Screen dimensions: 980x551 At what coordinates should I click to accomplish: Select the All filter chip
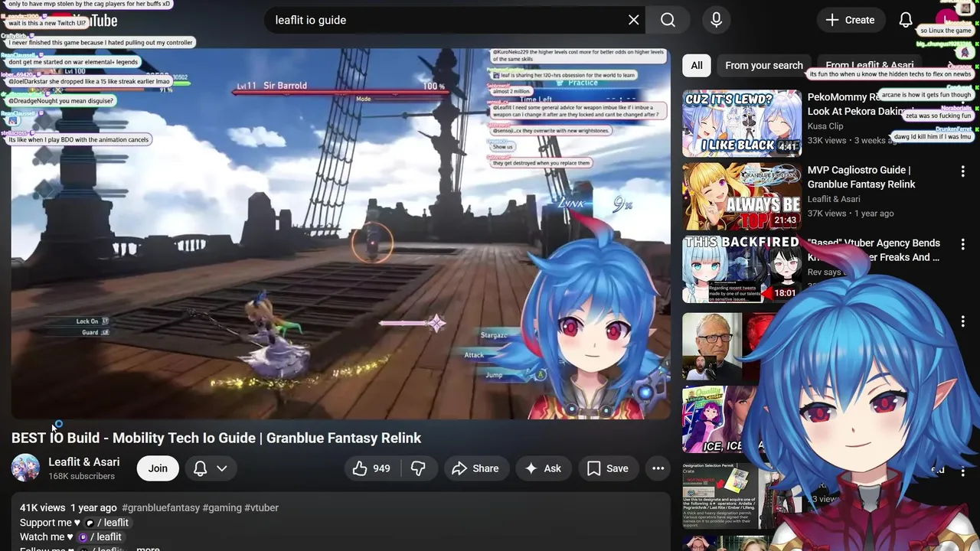[697, 65]
